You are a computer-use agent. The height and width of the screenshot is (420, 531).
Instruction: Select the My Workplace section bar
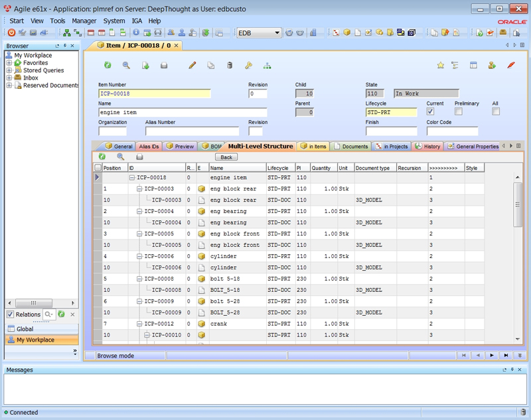[x=42, y=340]
